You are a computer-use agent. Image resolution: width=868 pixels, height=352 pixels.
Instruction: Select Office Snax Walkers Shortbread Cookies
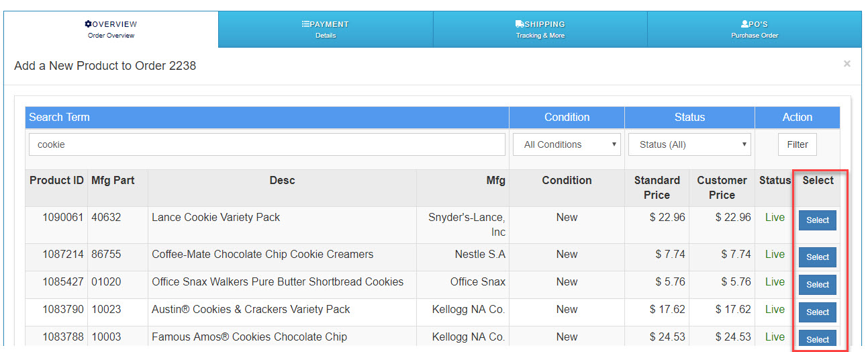point(817,285)
